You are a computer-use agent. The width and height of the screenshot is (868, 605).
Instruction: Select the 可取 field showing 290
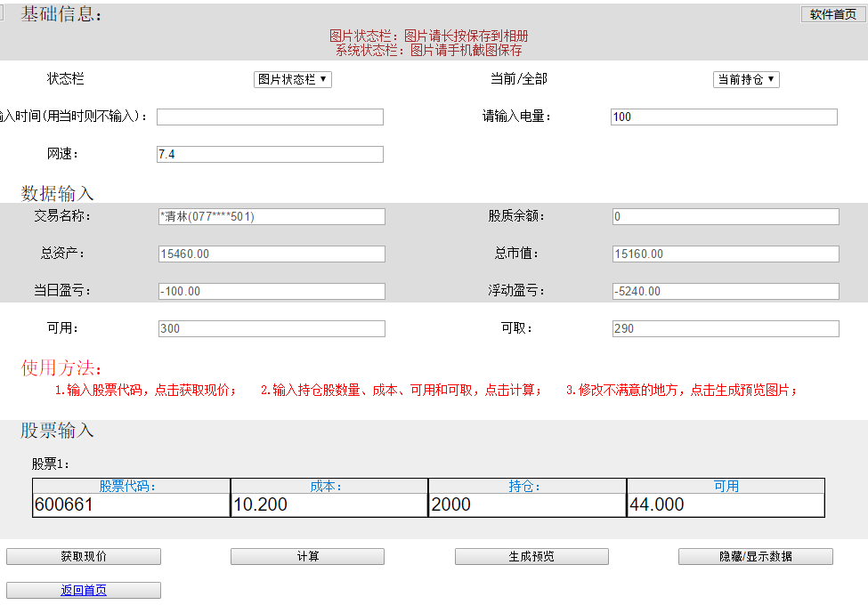726,328
